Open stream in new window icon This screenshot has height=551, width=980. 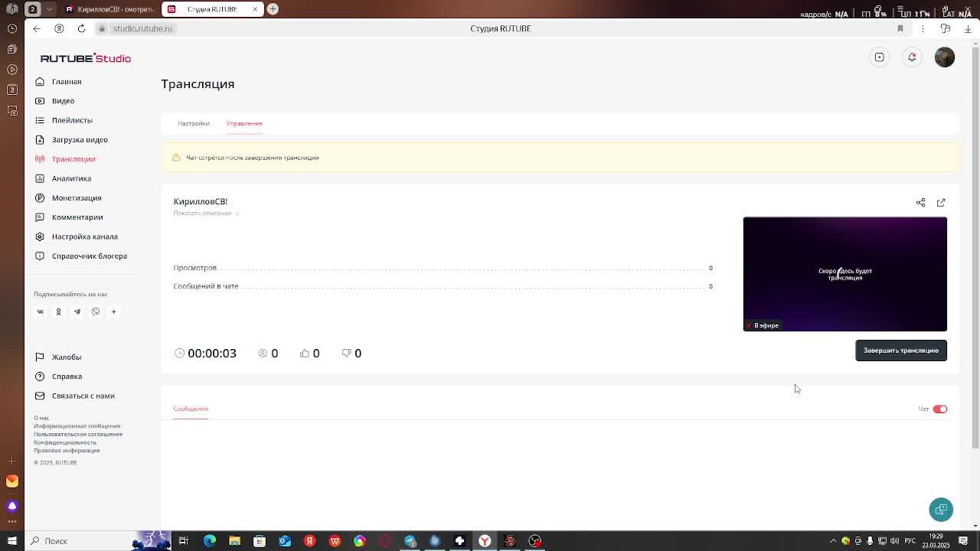point(941,203)
